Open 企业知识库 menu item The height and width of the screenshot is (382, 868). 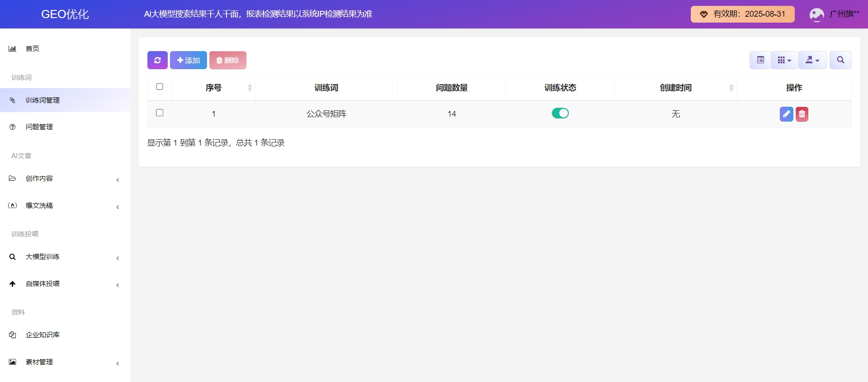(65, 335)
